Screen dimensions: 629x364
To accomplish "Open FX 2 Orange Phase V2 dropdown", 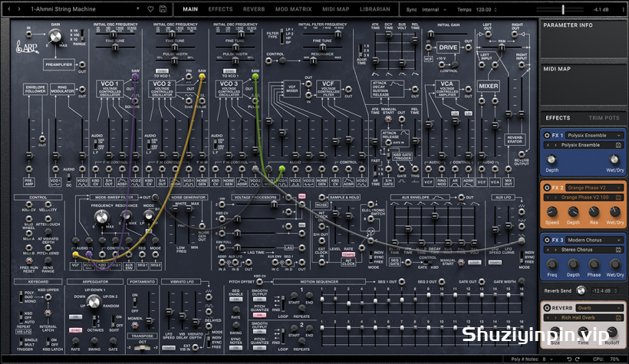I will click(594, 187).
